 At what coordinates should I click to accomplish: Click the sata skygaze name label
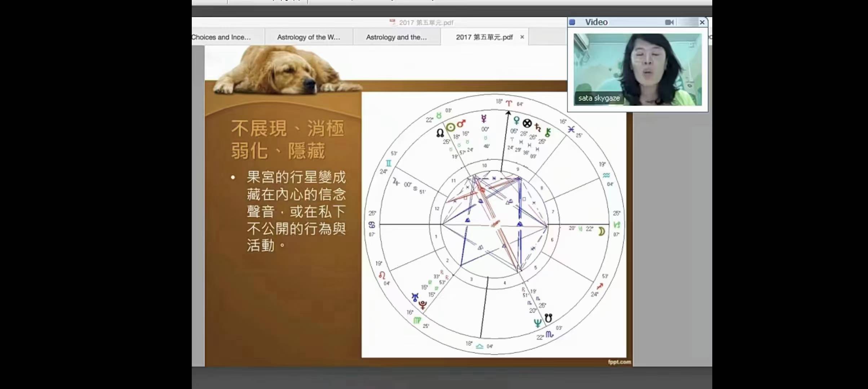point(599,98)
